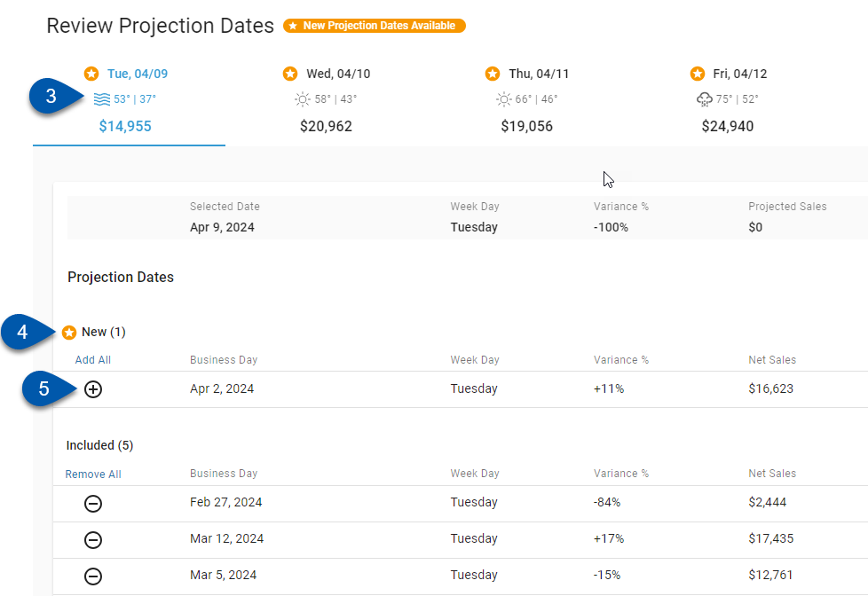Viewport: 868px width, 596px height.
Task: Click the $20,962 projected sales amount
Action: pos(327,127)
